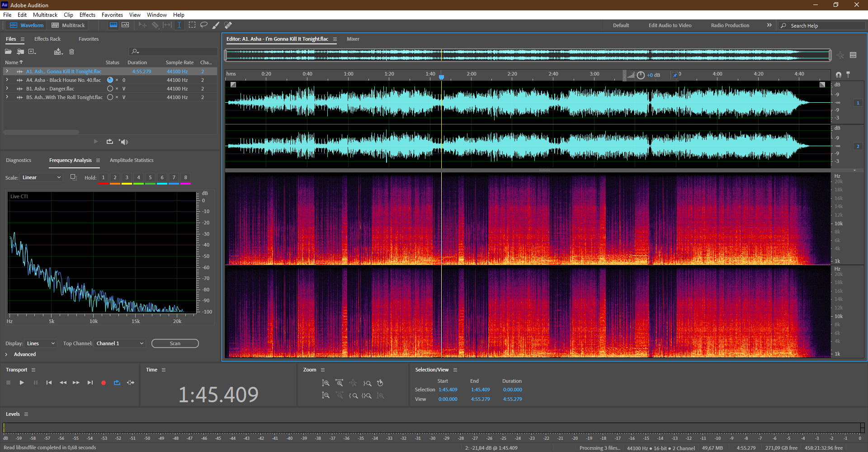Start playback in Transport panel
Viewport: 868px width, 452px height.
(22, 383)
